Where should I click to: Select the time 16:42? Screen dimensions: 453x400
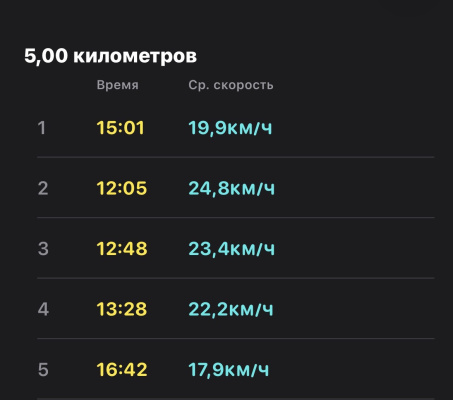pos(122,370)
